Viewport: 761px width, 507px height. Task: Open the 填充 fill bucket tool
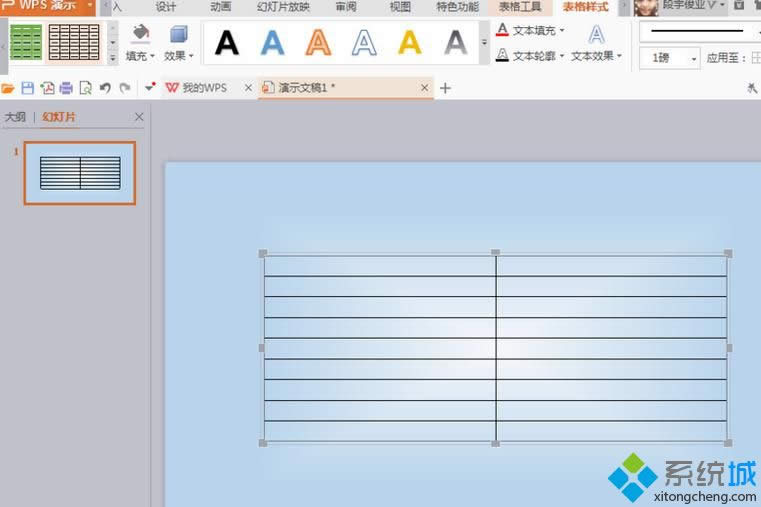pos(141,33)
